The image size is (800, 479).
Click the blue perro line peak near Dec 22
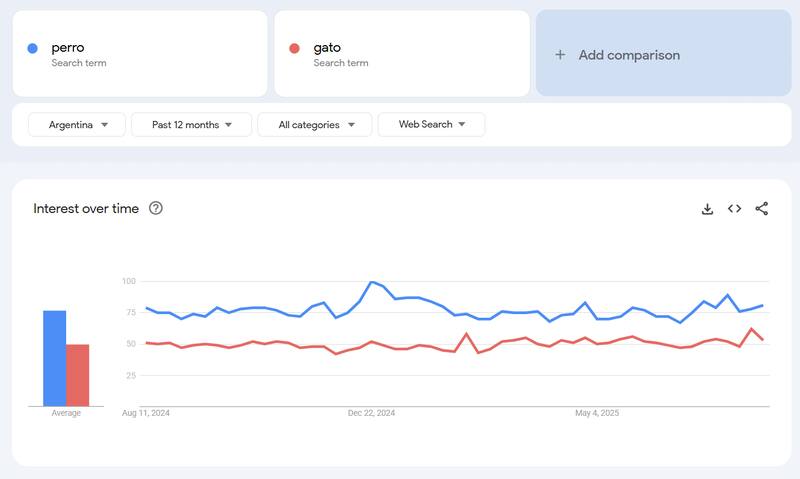click(x=372, y=282)
